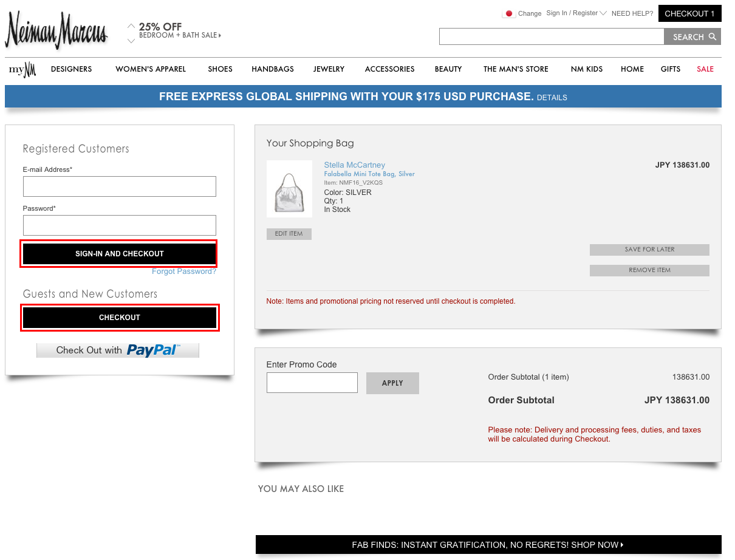This screenshot has width=735, height=560.
Task: Open the Handbags menu
Action: pyautogui.click(x=273, y=69)
